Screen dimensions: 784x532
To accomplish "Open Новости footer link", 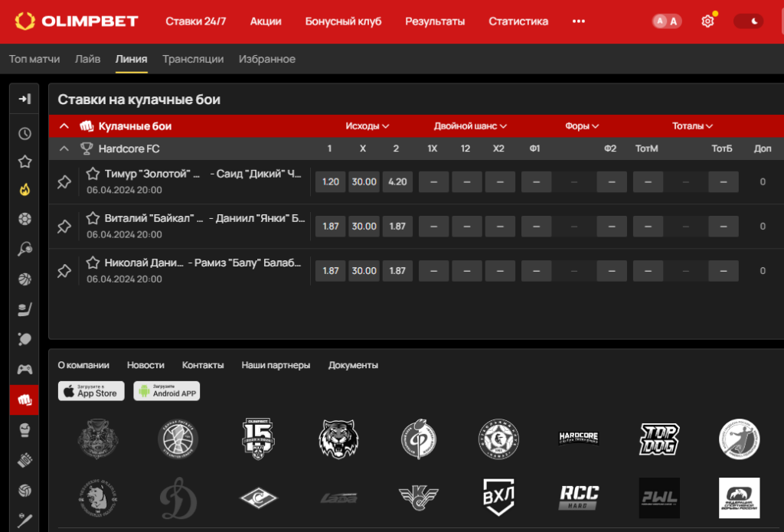I will click(145, 365).
